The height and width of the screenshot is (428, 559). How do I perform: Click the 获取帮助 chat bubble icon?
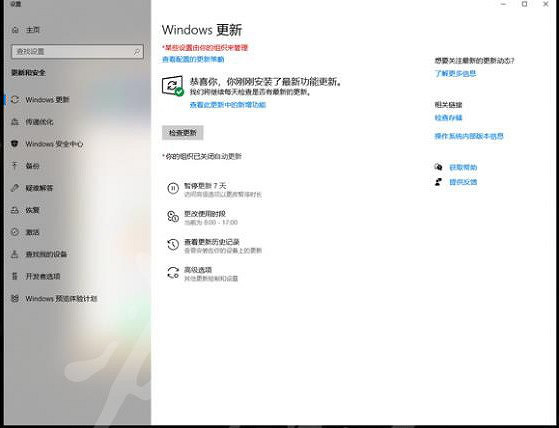click(x=438, y=167)
